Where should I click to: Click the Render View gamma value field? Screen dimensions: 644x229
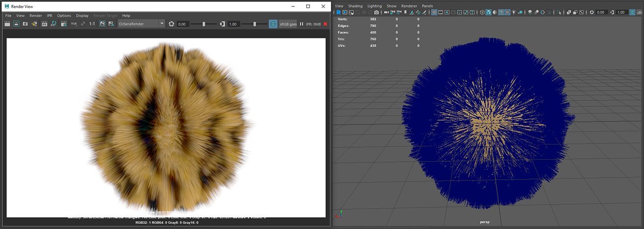pyautogui.click(x=233, y=24)
